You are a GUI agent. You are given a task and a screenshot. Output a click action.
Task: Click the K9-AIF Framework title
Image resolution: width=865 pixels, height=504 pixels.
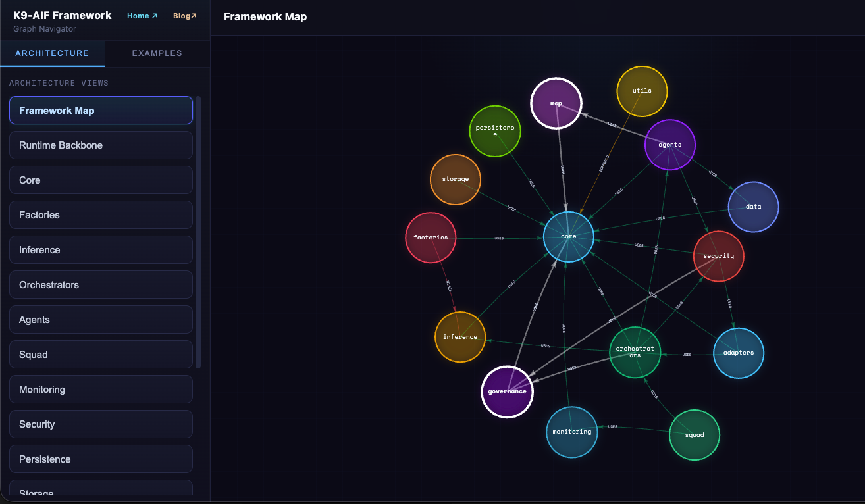click(63, 15)
